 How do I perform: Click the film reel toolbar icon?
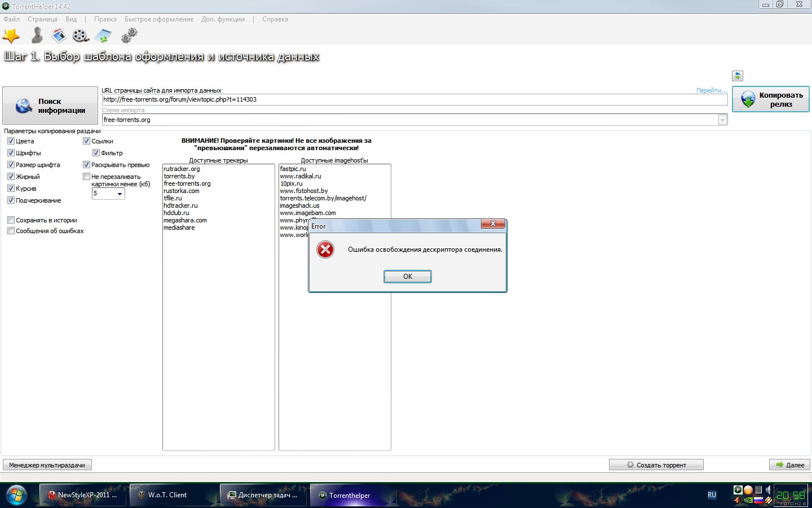[x=81, y=36]
